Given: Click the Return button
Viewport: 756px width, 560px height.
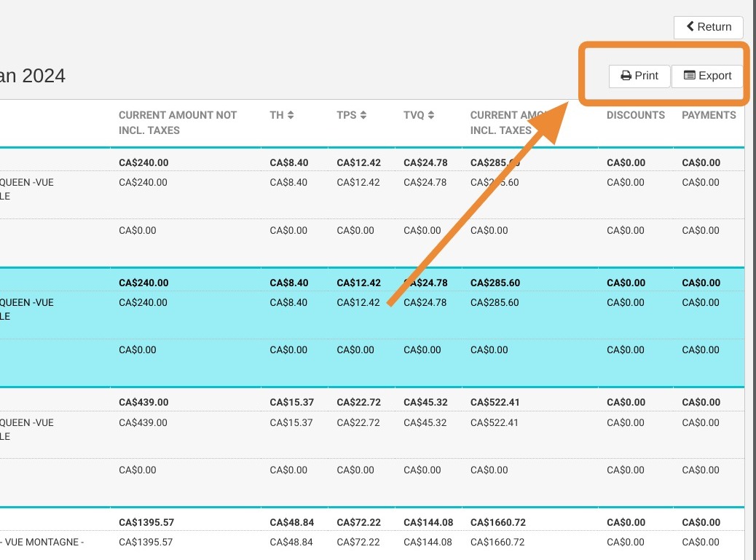Looking at the screenshot, I should coord(708,27).
